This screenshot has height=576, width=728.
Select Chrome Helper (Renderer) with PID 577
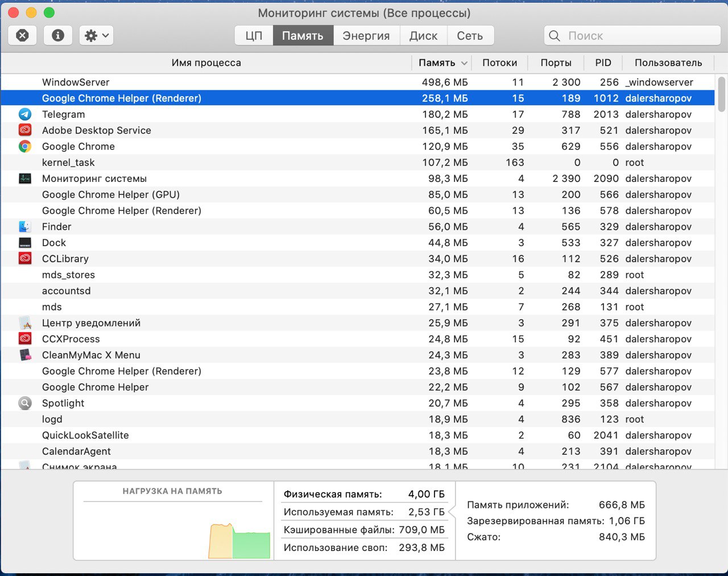(358, 371)
